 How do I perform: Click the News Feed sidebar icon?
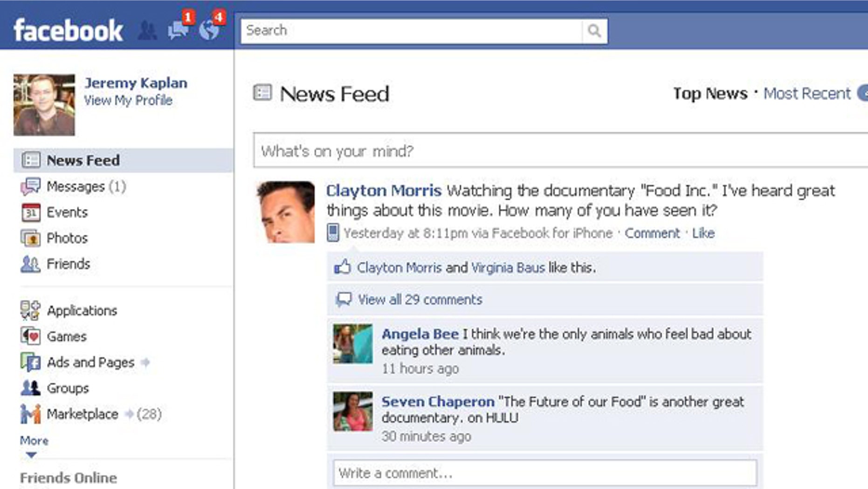pos(31,160)
